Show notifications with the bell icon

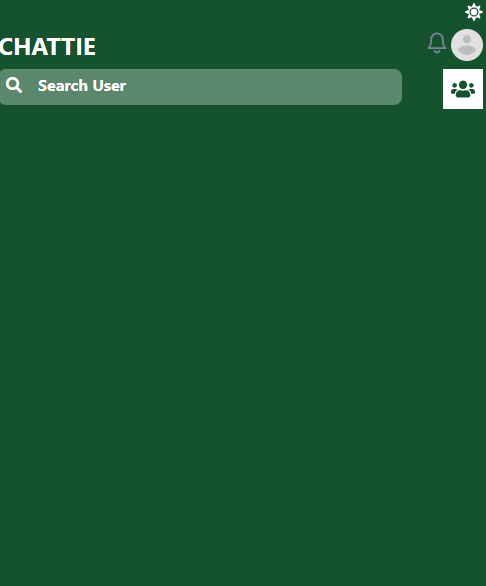437,43
